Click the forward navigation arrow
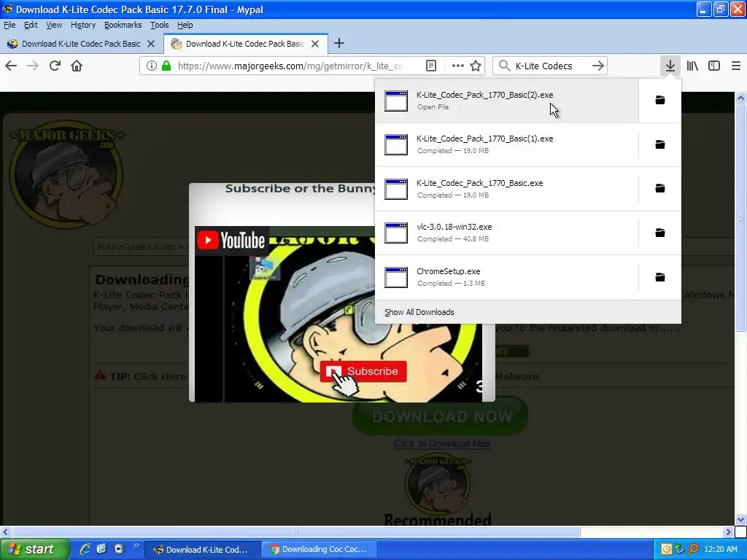 pos(33,66)
